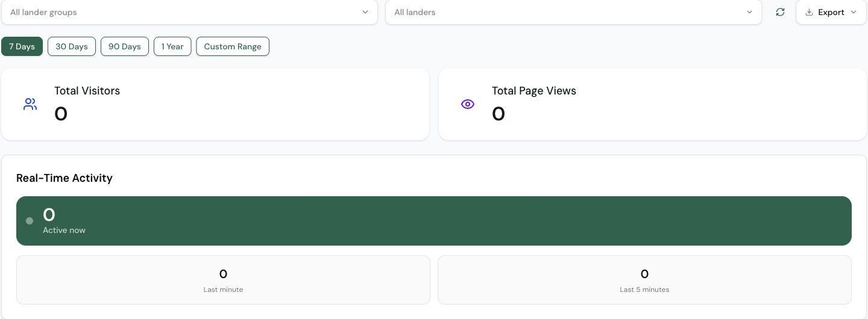Image resolution: width=868 pixels, height=319 pixels.
Task: Click the Last minute label
Action: 223,290
